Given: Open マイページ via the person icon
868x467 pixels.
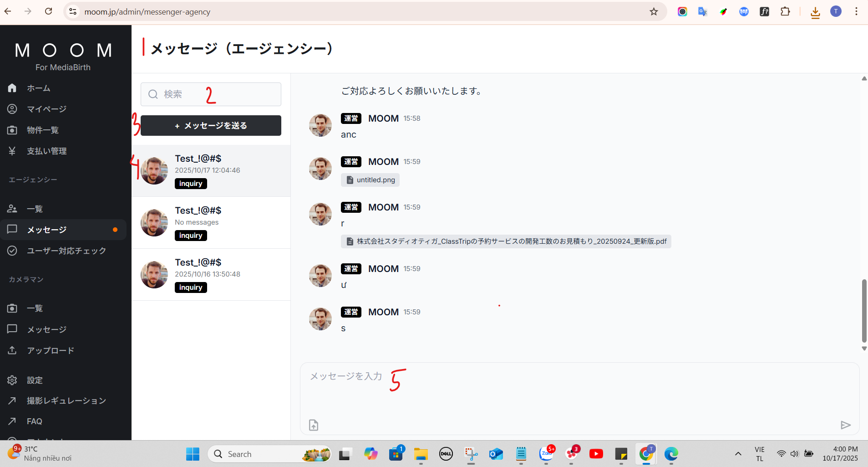Looking at the screenshot, I should tap(12, 109).
